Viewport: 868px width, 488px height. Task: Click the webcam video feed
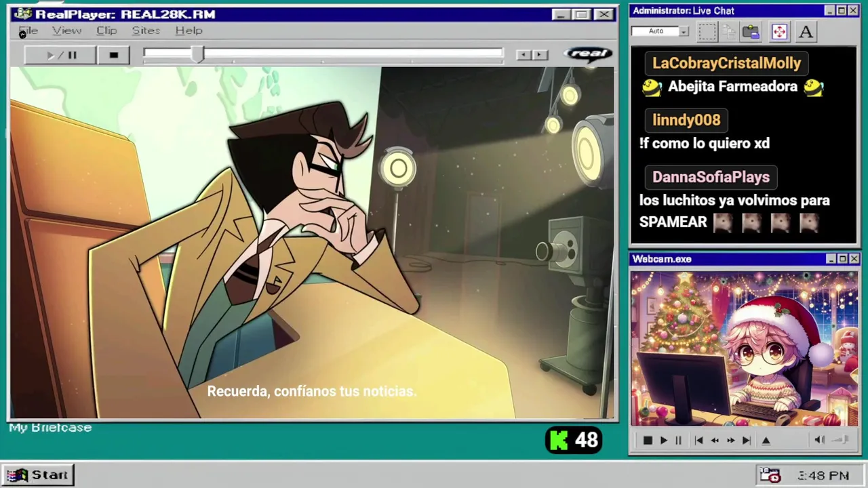[x=745, y=349]
